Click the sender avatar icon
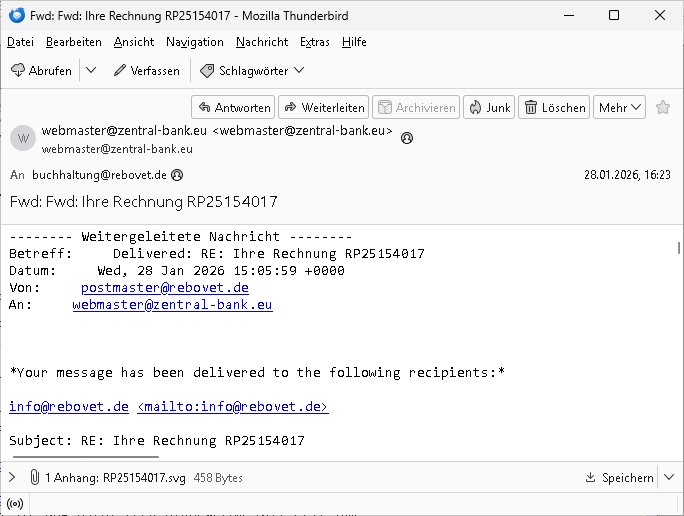Image resolution: width=684 pixels, height=516 pixels. 23,139
